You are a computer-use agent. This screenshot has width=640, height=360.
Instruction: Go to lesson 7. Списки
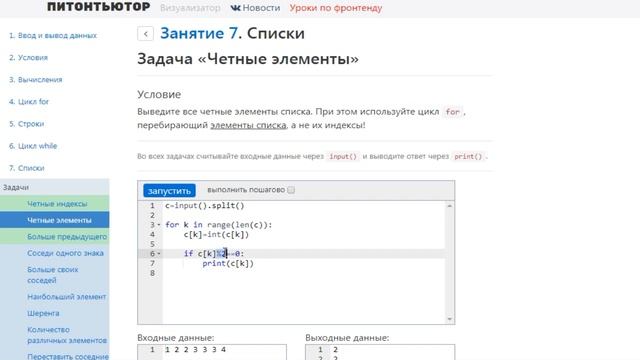[x=27, y=168]
